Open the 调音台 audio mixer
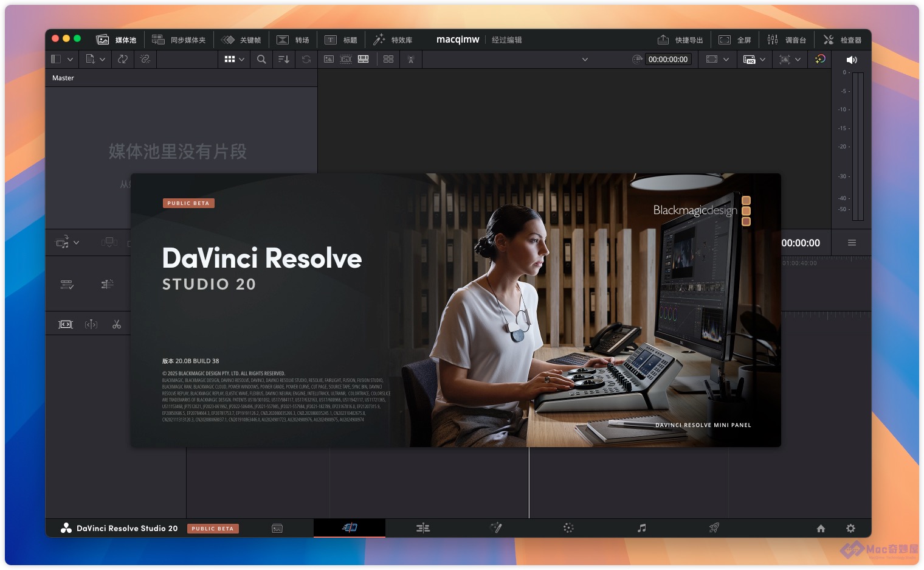Image resolution: width=924 pixels, height=570 pixels. coord(787,40)
